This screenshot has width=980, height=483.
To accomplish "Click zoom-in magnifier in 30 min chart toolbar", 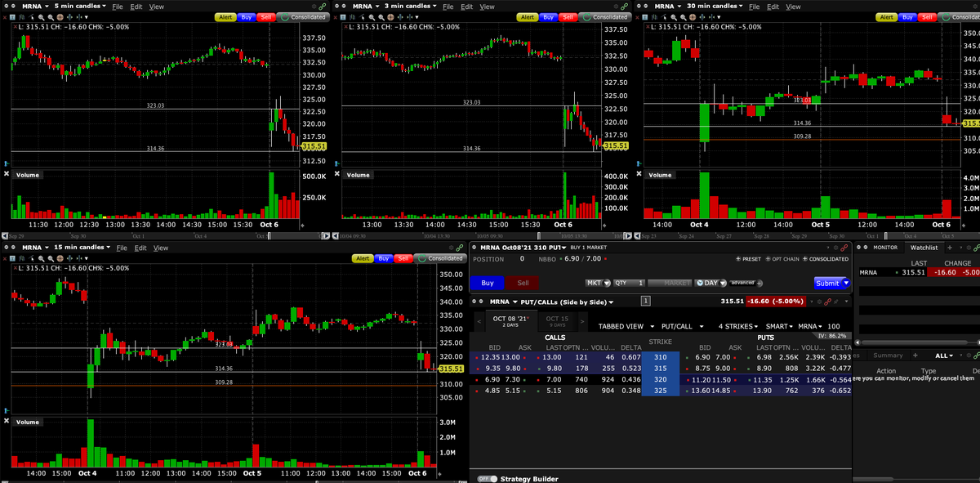I will click(674, 17).
